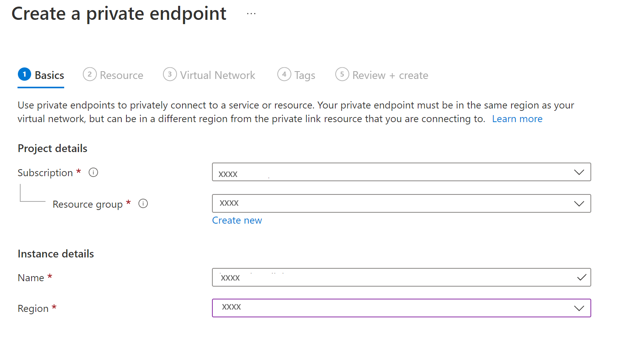This screenshot has width=641, height=364.
Task: Open the Subscription info tooltip
Action: tap(93, 172)
